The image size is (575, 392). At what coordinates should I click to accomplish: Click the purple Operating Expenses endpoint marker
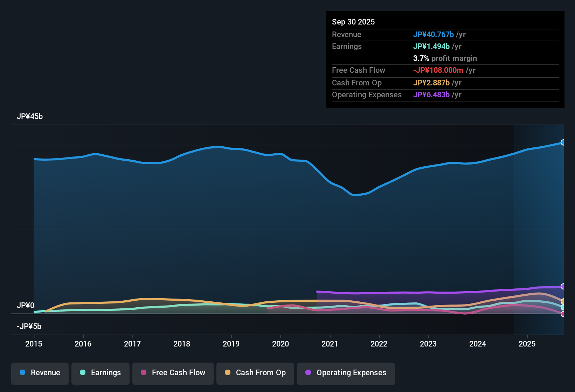[x=563, y=287]
